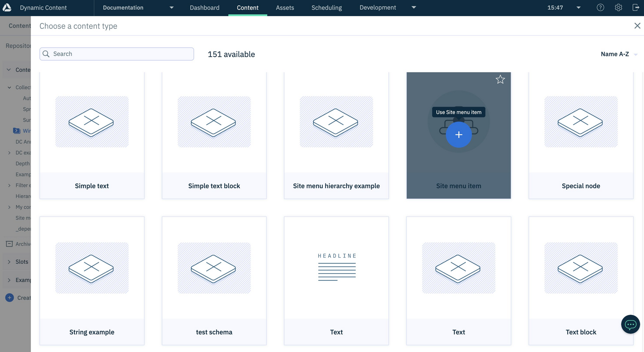Click the Text block card icon

pyautogui.click(x=581, y=268)
